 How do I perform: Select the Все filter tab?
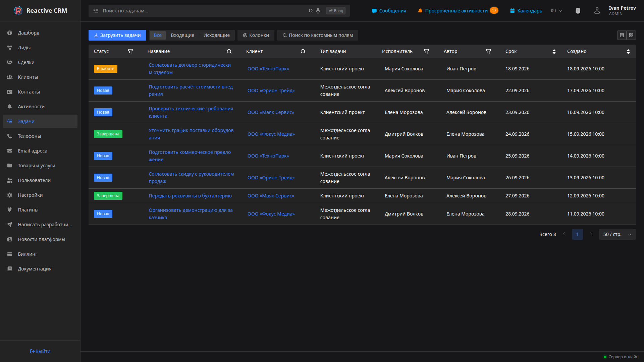coord(158,35)
